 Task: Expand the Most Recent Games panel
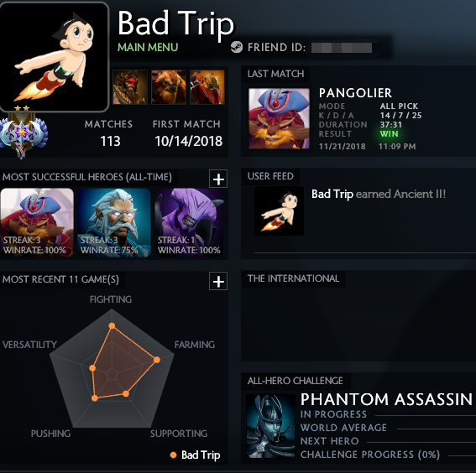click(218, 282)
